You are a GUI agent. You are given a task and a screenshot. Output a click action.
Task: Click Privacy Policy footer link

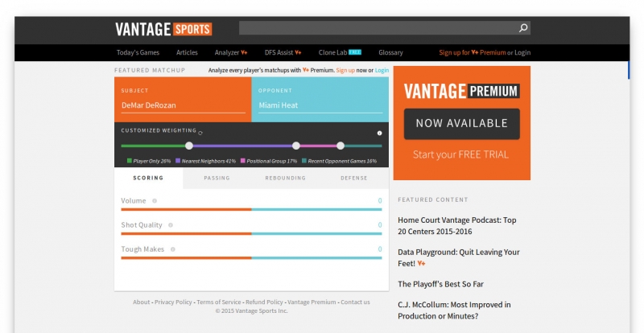[x=173, y=302]
